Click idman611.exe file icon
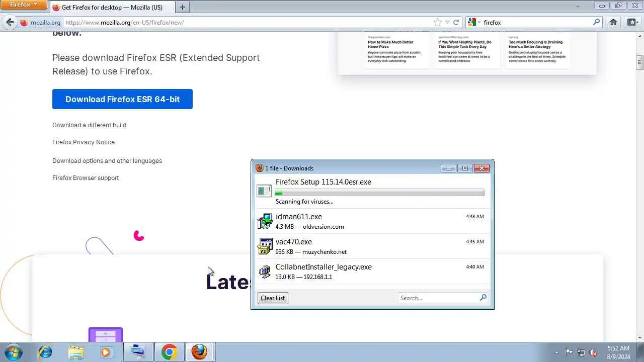This screenshot has height=362, width=644. (265, 221)
